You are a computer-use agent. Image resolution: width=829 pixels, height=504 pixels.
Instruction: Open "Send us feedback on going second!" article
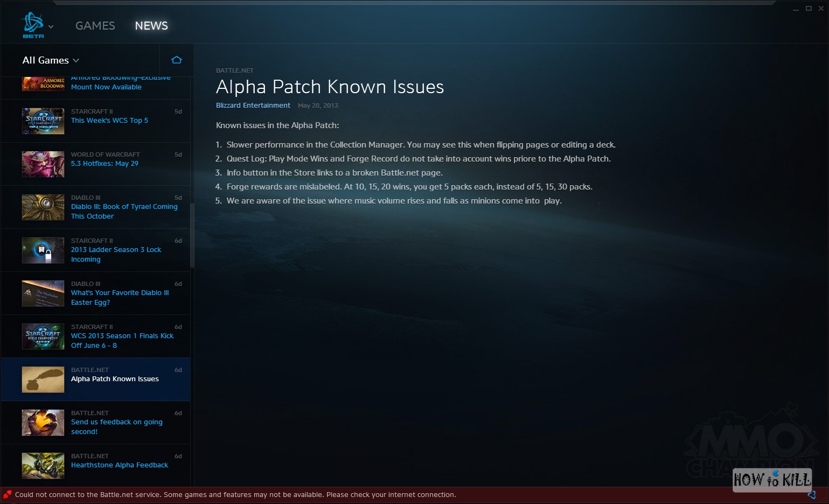(116, 426)
